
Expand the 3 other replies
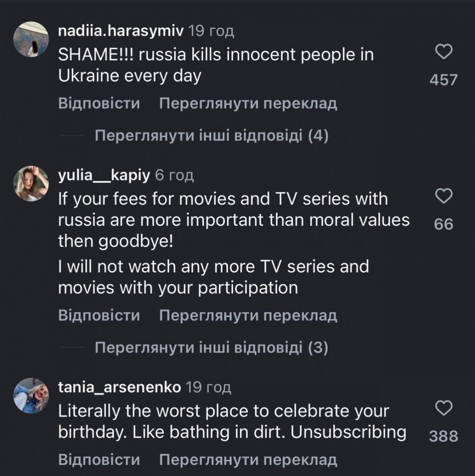(212, 348)
